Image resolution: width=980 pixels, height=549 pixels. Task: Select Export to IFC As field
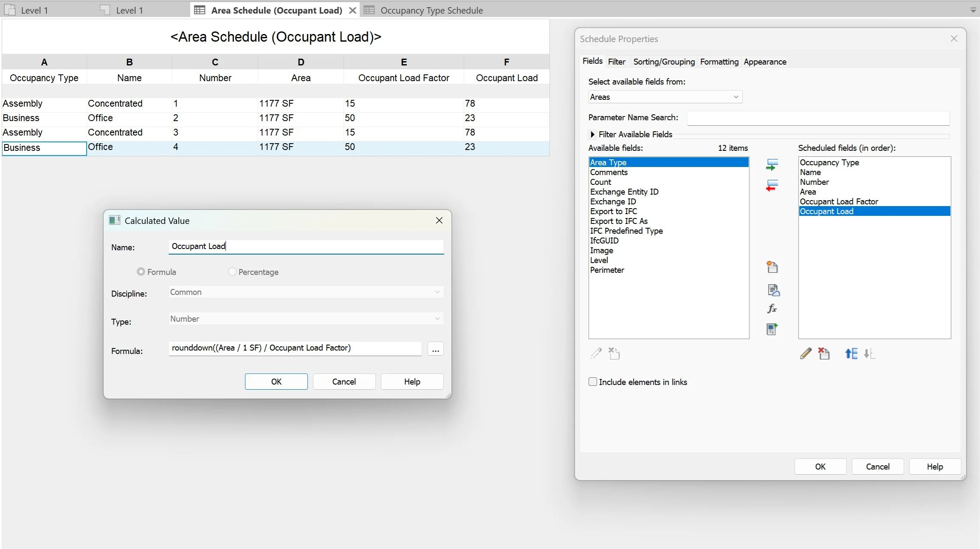tap(668, 221)
